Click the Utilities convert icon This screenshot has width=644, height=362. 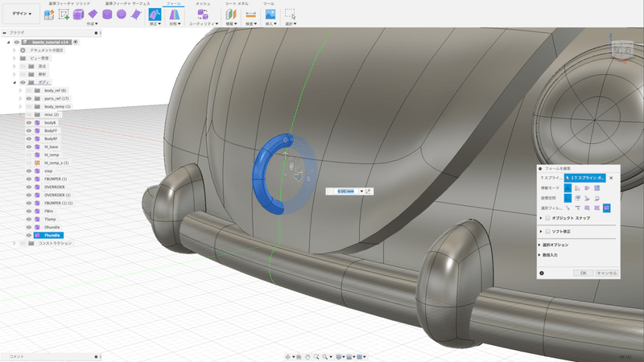click(x=203, y=14)
